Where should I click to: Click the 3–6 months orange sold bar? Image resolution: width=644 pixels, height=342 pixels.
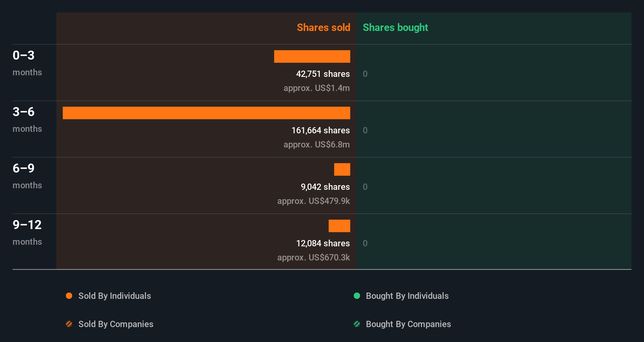pyautogui.click(x=206, y=113)
